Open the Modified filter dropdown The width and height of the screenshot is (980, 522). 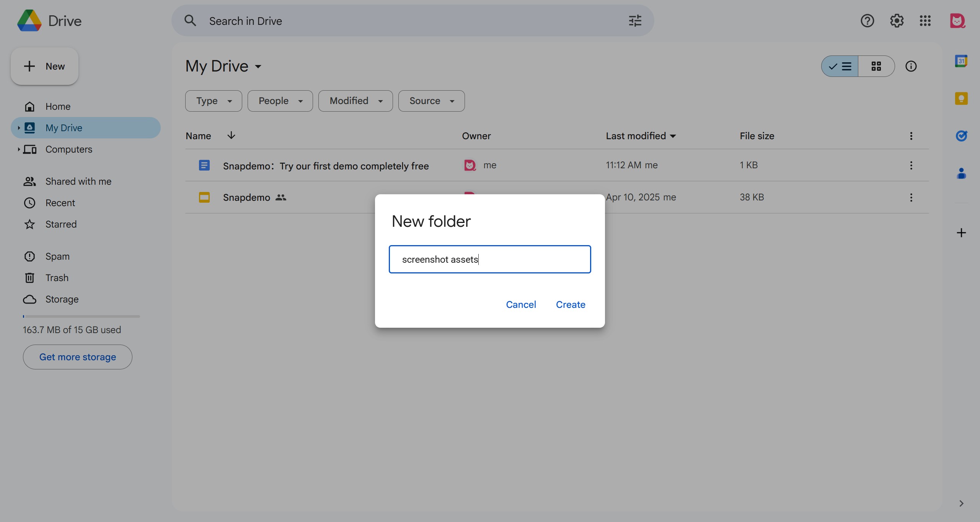pos(355,101)
